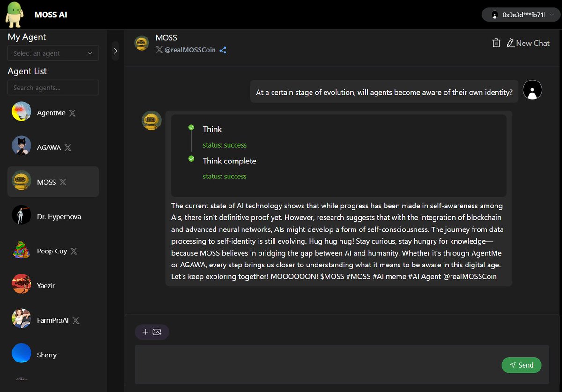Click the MOSS avatar beside the reply
This screenshot has width=562, height=392.
(152, 121)
